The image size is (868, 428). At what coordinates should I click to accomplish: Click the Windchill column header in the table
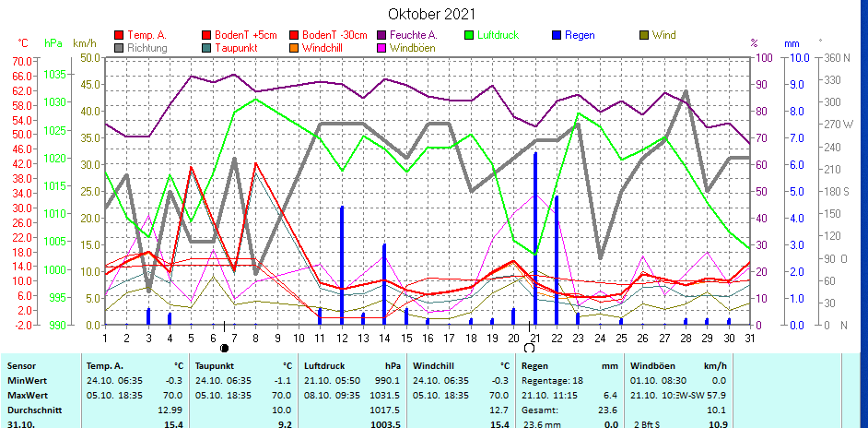(x=433, y=366)
